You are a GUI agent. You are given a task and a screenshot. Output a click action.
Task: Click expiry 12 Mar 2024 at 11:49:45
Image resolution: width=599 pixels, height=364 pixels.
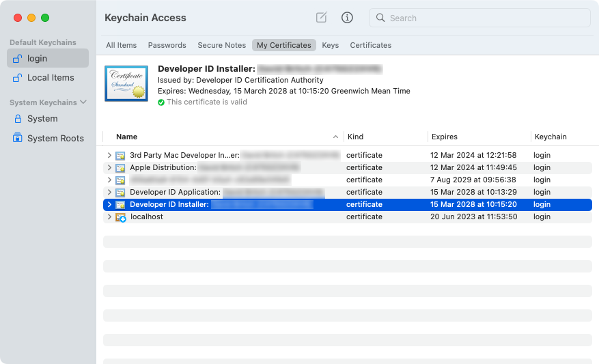tap(473, 167)
